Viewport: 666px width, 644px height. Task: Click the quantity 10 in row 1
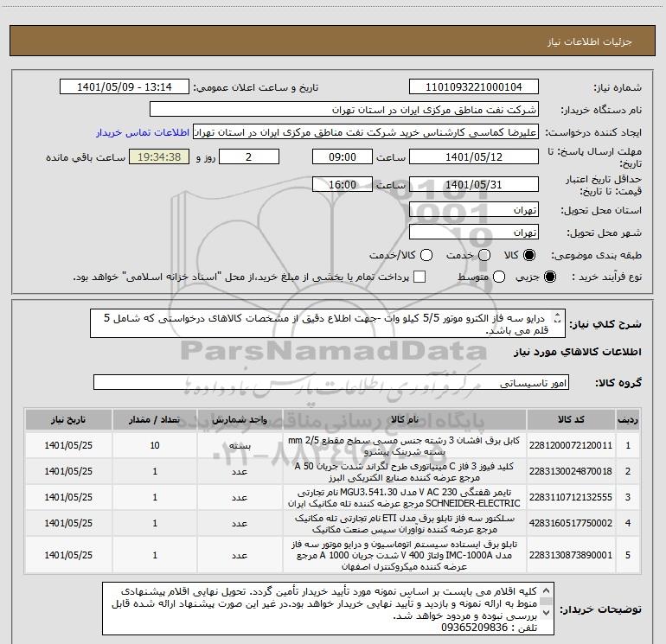(155, 445)
